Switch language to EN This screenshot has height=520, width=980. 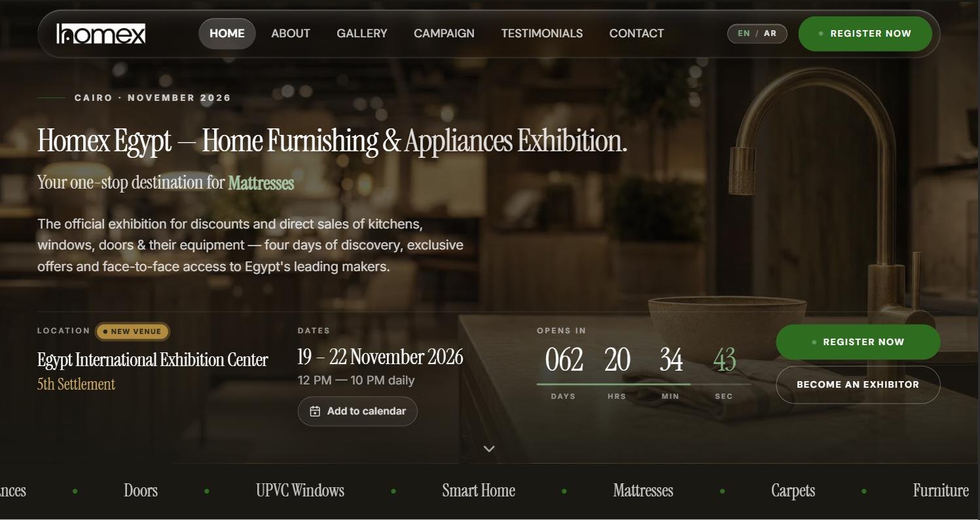744,33
